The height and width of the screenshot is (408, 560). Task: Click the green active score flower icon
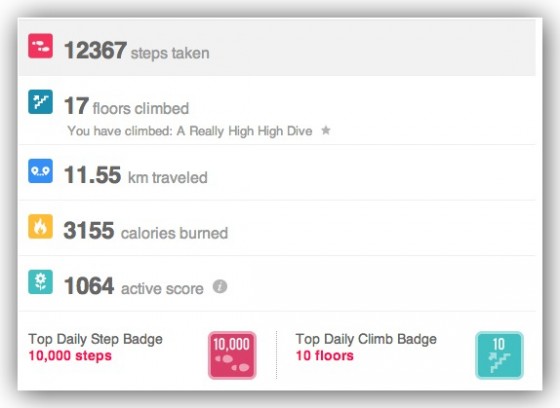[x=40, y=282]
